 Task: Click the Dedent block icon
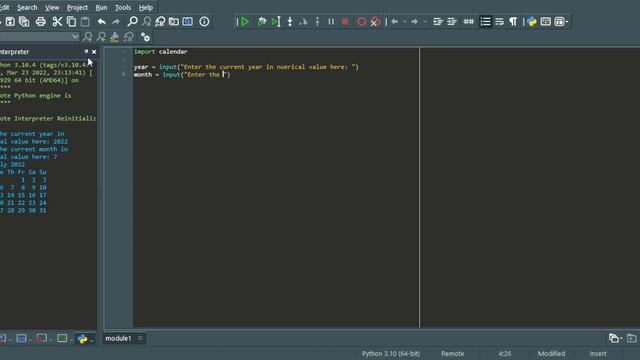(452, 22)
